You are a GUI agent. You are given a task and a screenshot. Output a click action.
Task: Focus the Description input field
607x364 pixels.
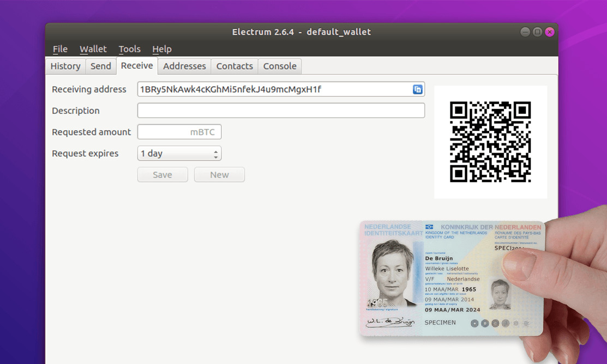point(281,111)
